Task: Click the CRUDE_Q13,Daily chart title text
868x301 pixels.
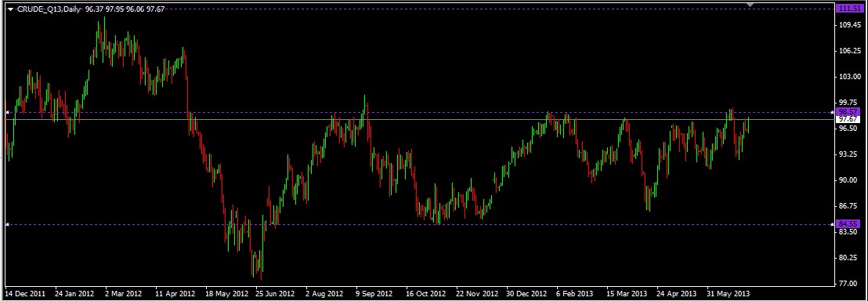Action: (49, 9)
